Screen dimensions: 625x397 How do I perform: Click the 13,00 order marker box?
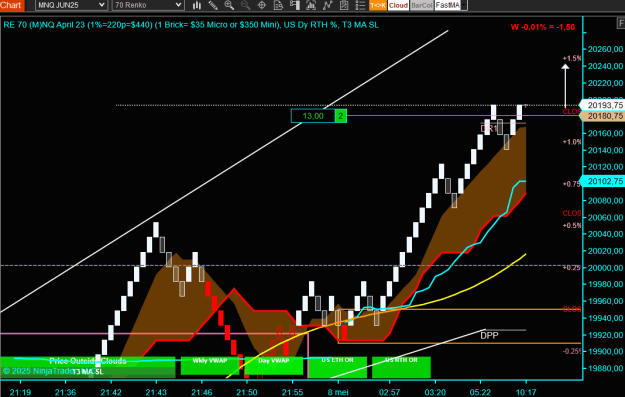point(313,116)
